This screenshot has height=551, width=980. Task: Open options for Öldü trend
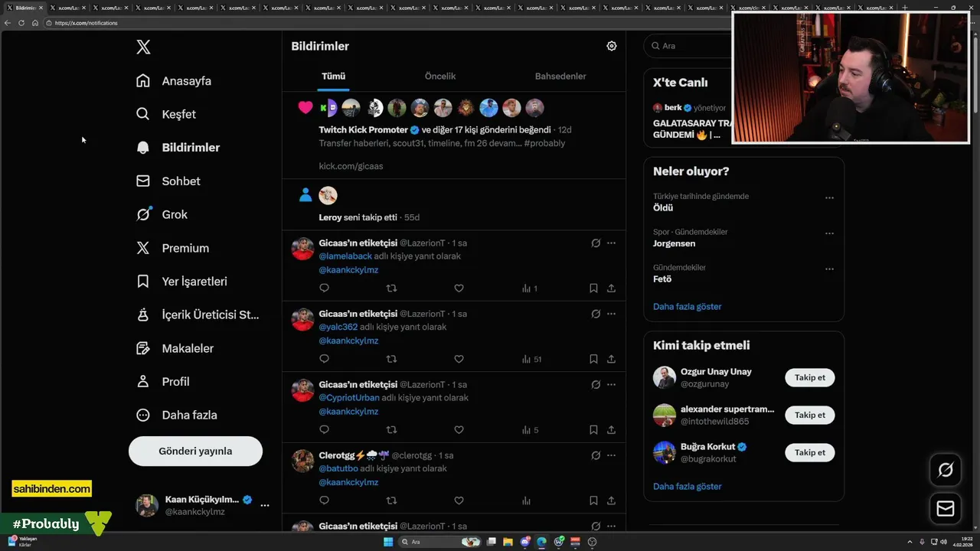coord(829,198)
